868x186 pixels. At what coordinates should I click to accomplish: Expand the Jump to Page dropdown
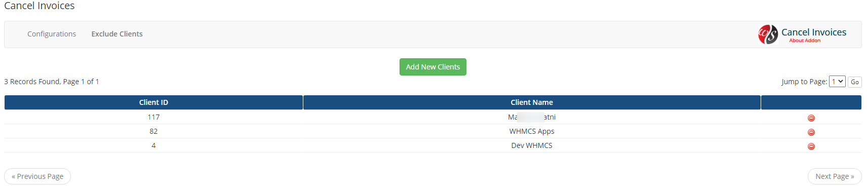pyautogui.click(x=837, y=82)
